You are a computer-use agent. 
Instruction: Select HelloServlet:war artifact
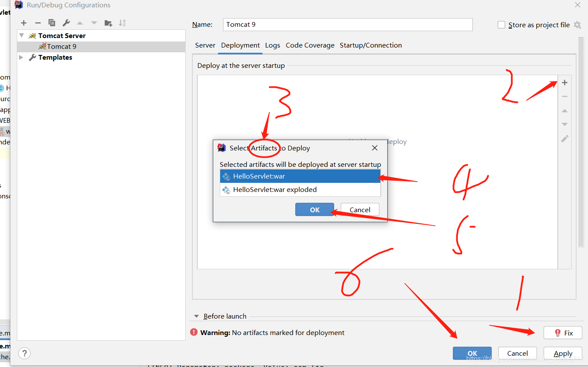(300, 176)
